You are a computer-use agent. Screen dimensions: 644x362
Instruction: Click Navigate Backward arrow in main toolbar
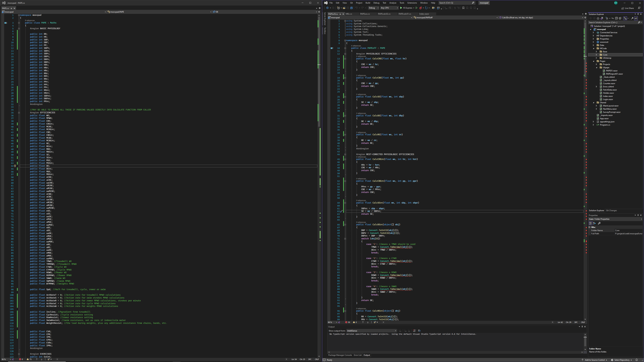328,8
